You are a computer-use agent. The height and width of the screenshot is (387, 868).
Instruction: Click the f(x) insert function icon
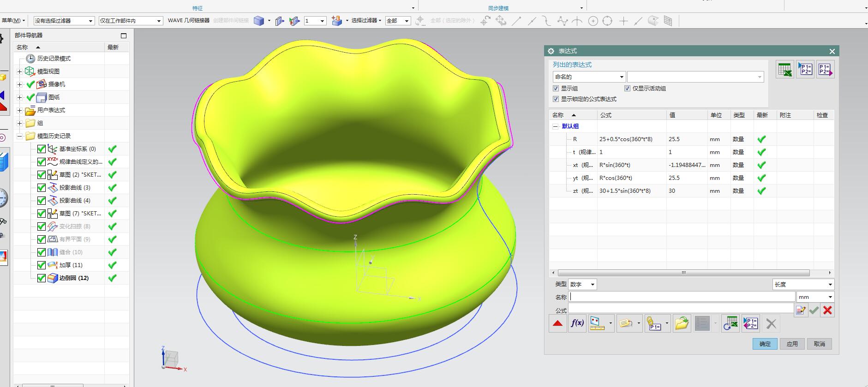tap(577, 323)
